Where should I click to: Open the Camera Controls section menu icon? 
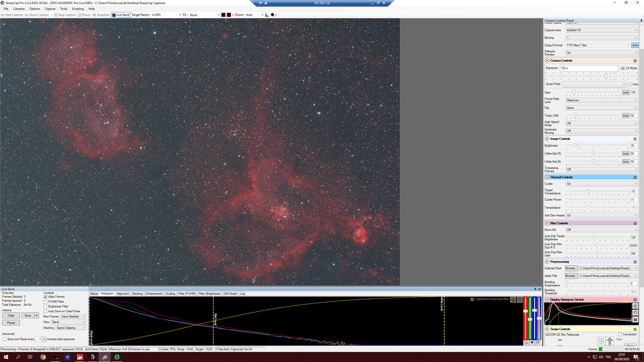pos(635,61)
